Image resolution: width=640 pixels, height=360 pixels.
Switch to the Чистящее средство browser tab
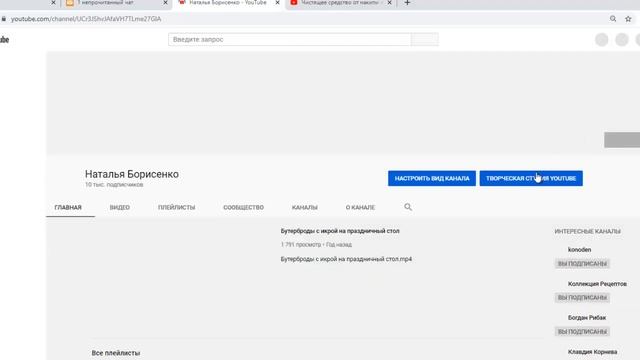click(x=340, y=3)
